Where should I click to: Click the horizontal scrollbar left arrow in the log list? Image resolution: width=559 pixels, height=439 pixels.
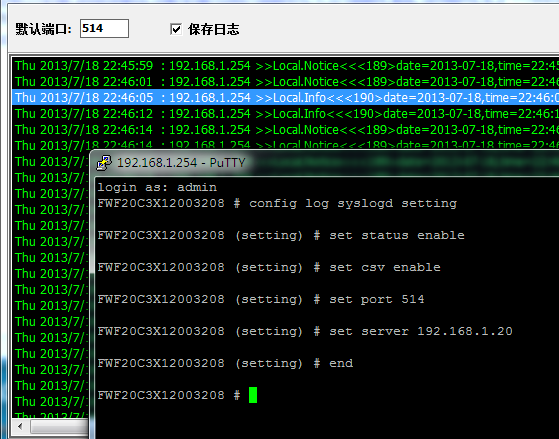(20, 426)
